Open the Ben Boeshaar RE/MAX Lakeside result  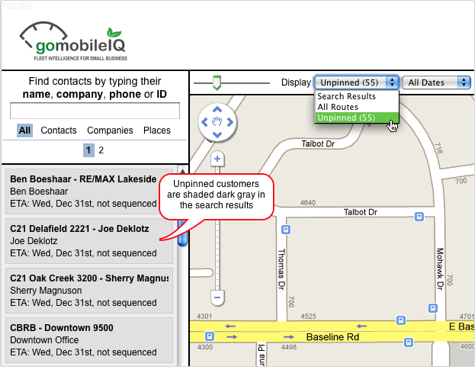89,191
